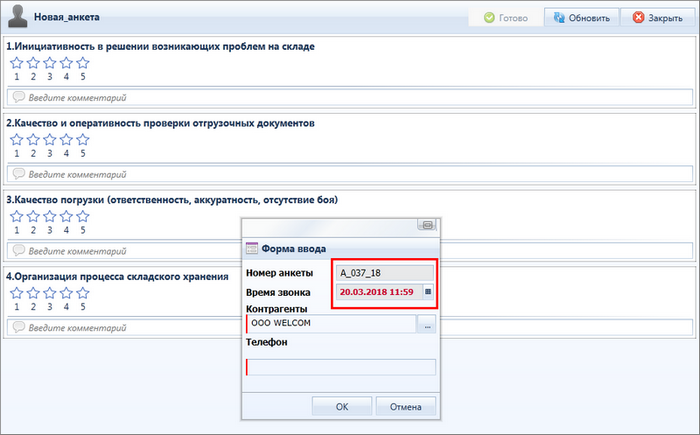Click the Контрагенты label

pos(276,309)
